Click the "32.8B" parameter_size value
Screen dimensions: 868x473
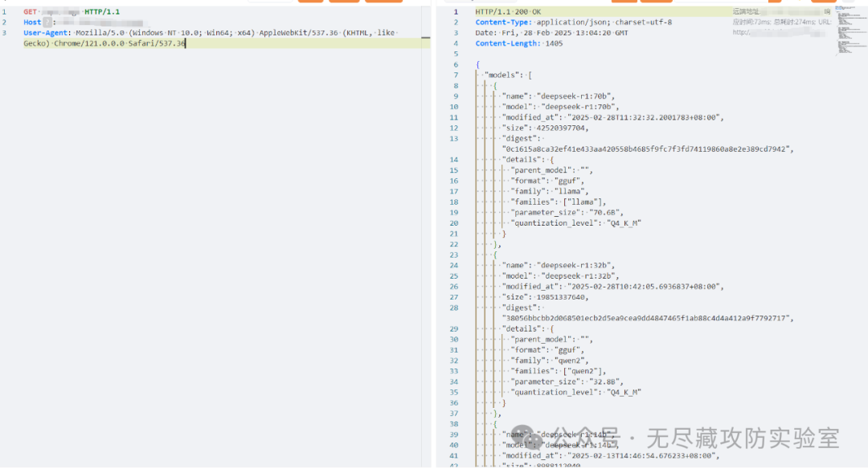tap(606, 381)
